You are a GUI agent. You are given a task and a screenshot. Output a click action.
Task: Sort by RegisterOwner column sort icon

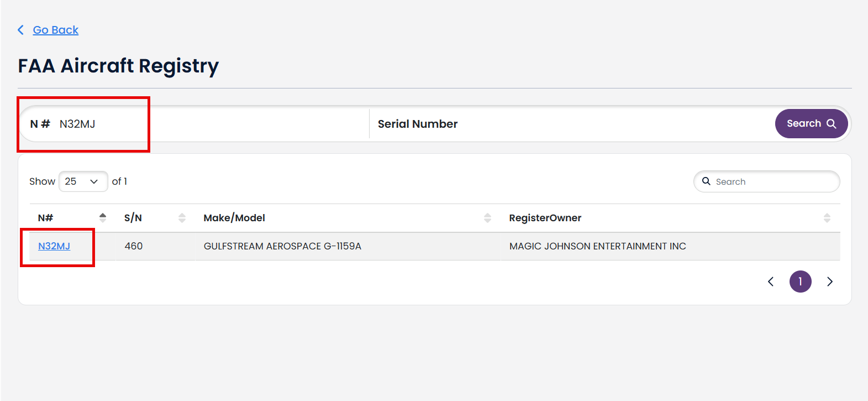(827, 218)
